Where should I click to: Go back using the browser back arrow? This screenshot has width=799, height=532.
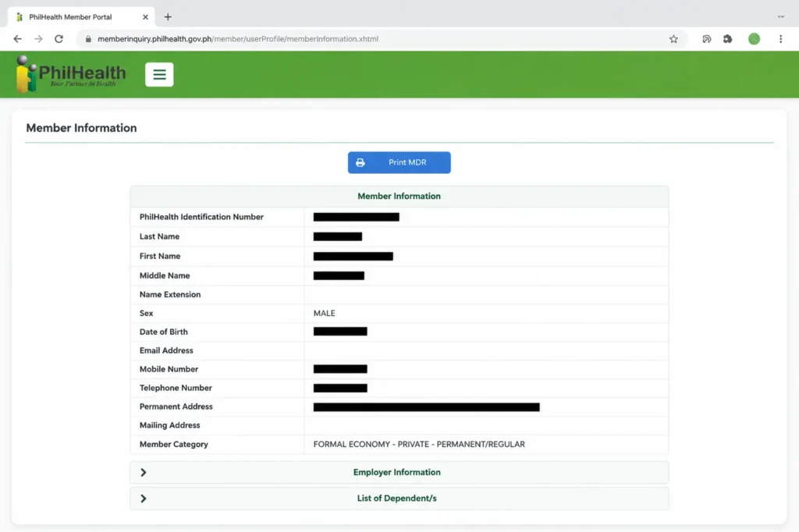[18, 39]
